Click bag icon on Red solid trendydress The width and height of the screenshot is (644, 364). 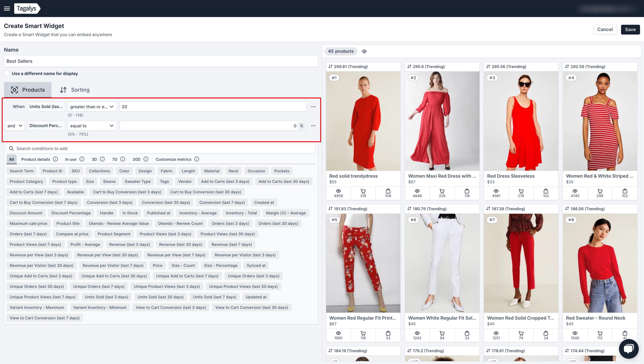click(x=388, y=191)
